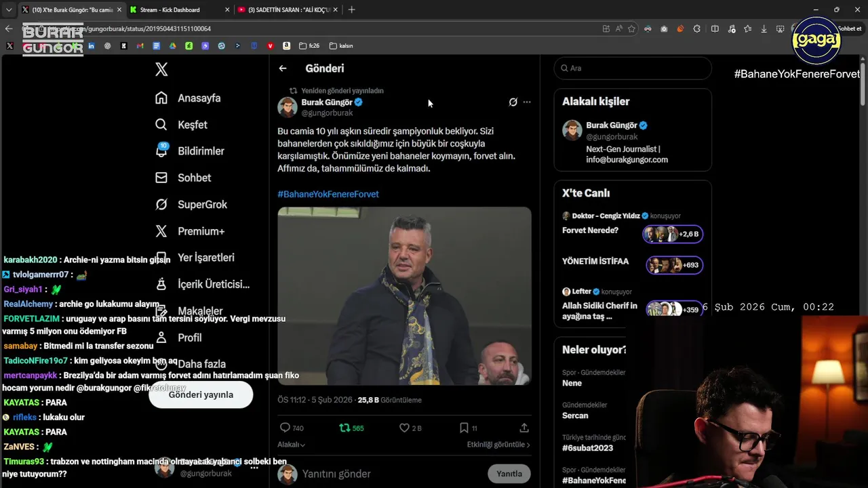Go back using the Gönderi arrow

(283, 68)
